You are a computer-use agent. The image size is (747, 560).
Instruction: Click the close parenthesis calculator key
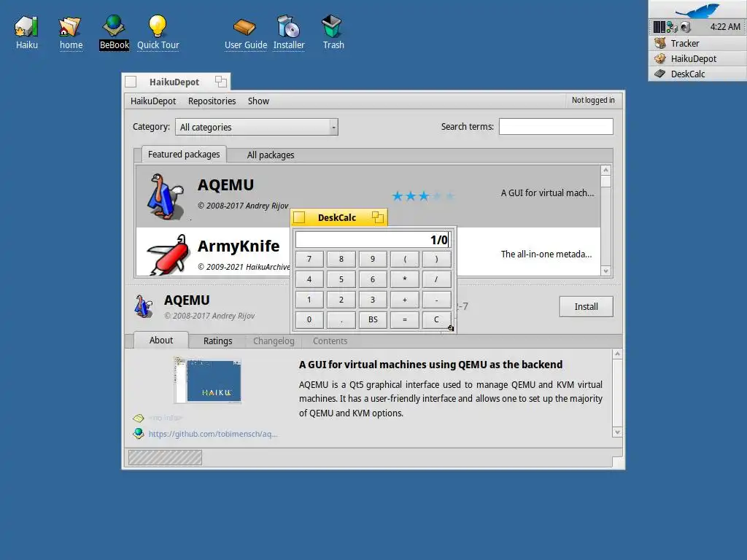(x=436, y=259)
